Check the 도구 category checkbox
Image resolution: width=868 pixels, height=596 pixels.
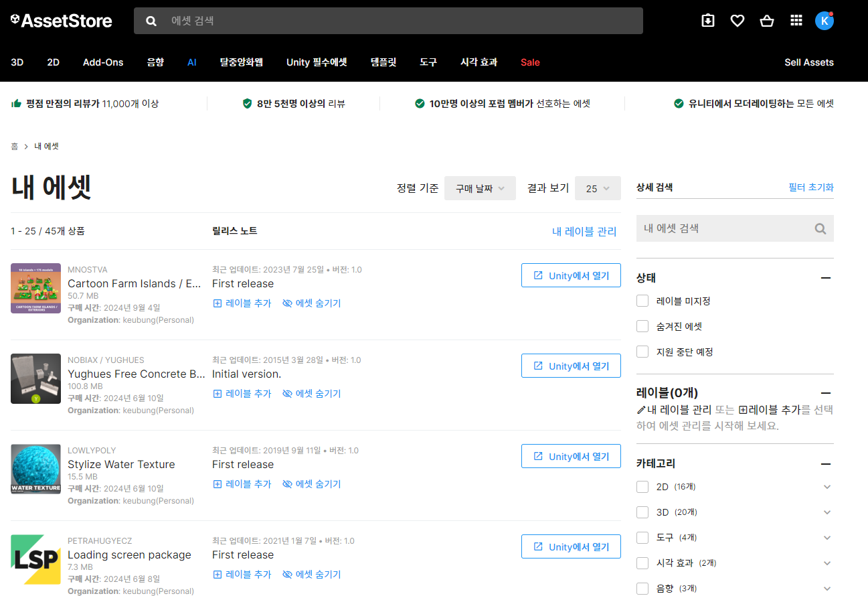(642, 538)
